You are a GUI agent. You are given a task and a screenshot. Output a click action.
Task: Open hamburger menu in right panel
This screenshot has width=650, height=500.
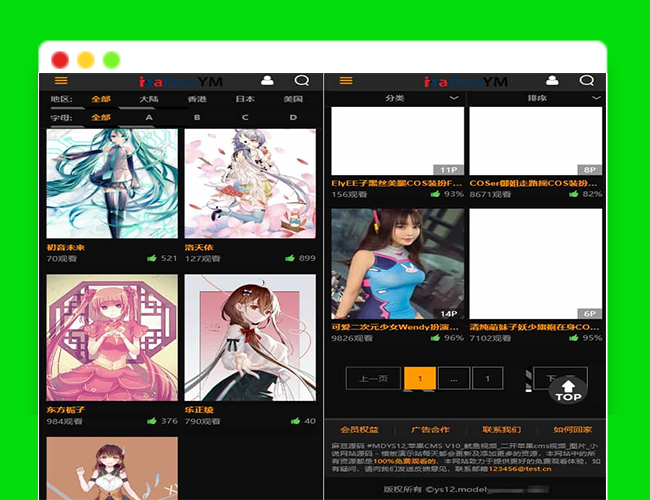346,80
